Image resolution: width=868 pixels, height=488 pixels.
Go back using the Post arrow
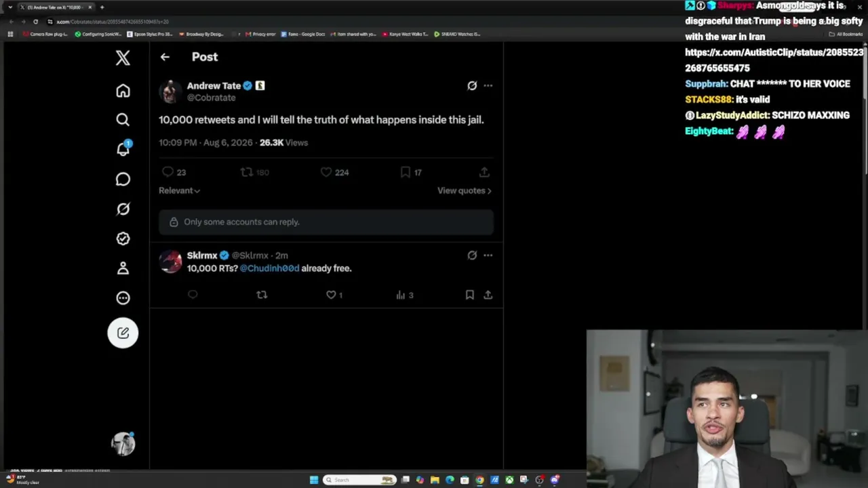click(x=165, y=57)
